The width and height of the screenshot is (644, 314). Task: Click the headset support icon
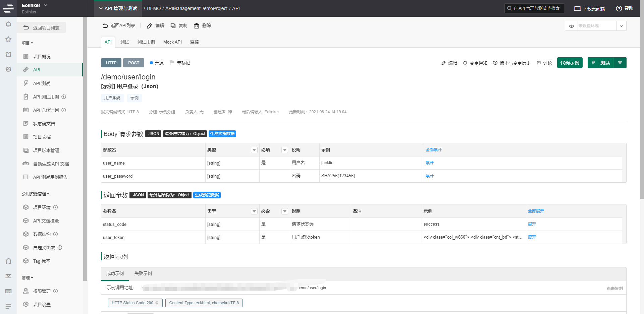(8, 261)
